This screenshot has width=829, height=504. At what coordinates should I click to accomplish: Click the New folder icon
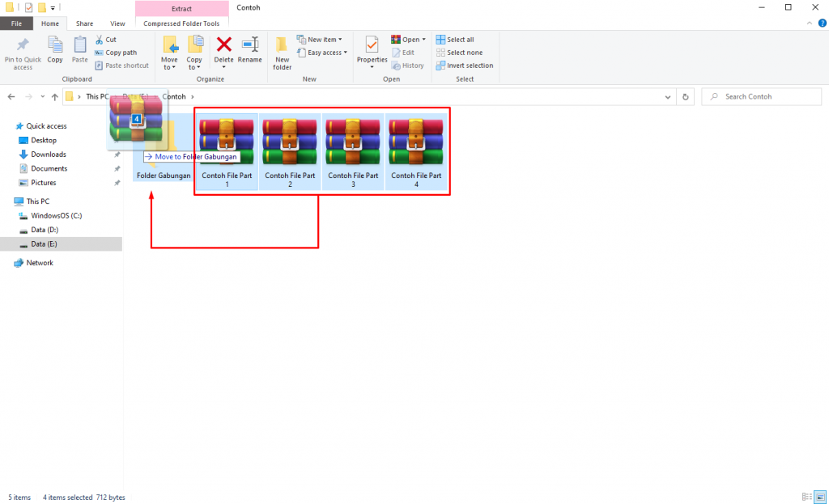pyautogui.click(x=281, y=50)
